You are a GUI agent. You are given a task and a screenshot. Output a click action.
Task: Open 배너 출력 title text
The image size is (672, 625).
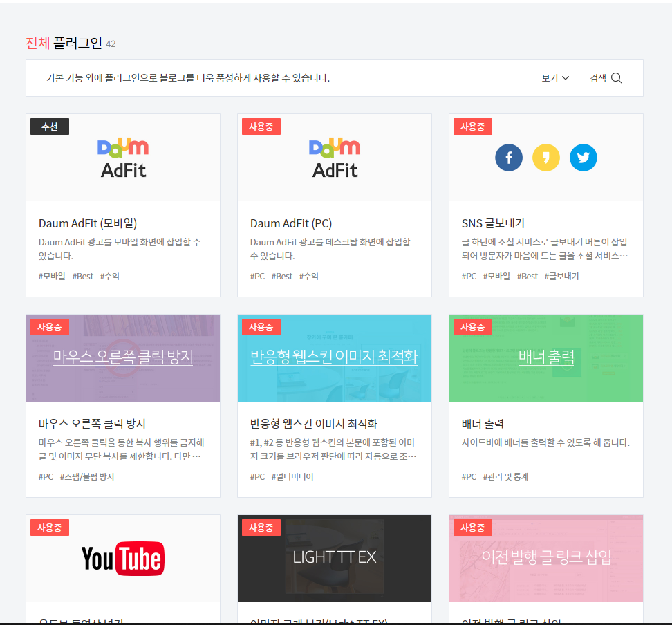coord(483,424)
